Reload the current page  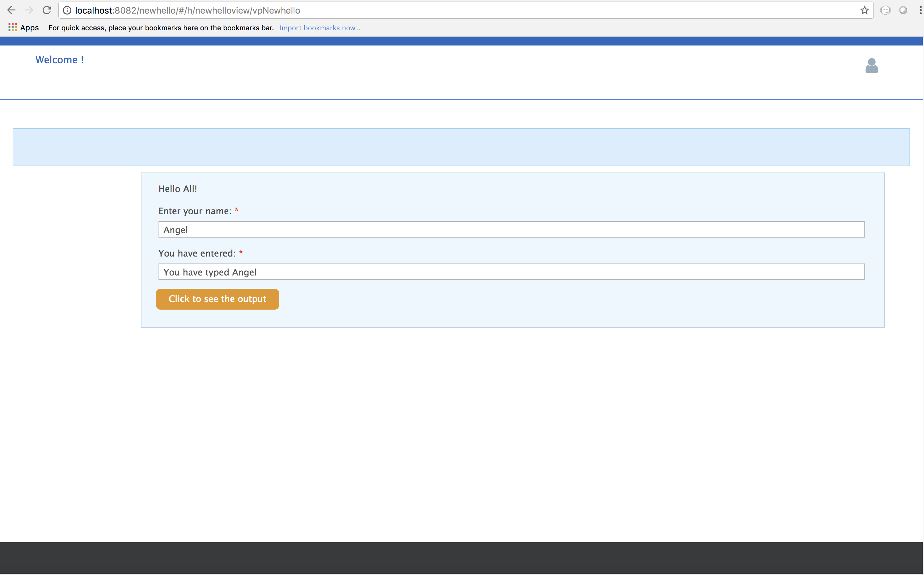[47, 10]
